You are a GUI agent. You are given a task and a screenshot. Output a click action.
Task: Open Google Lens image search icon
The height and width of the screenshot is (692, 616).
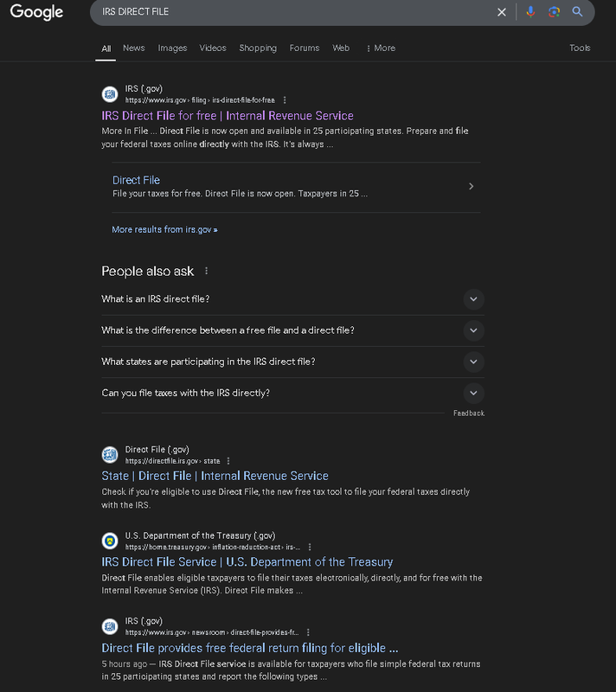coord(555,12)
